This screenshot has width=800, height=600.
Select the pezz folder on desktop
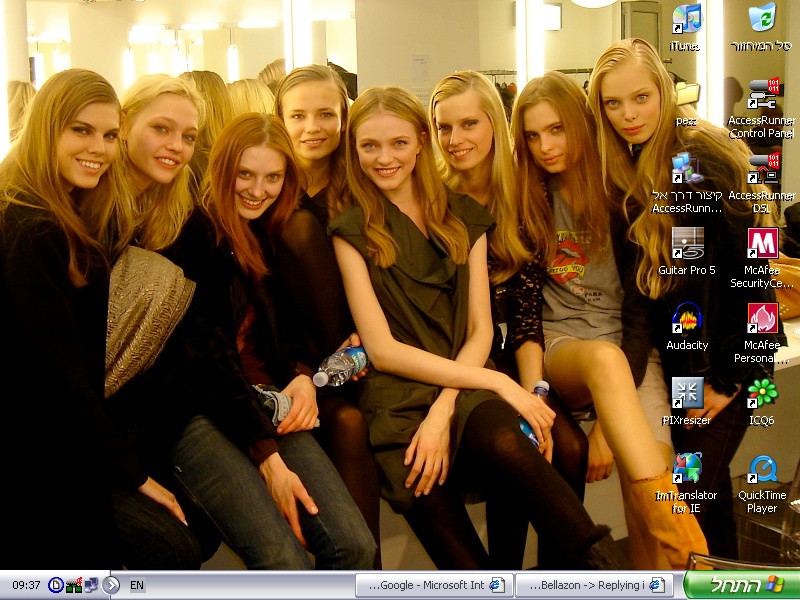686,98
